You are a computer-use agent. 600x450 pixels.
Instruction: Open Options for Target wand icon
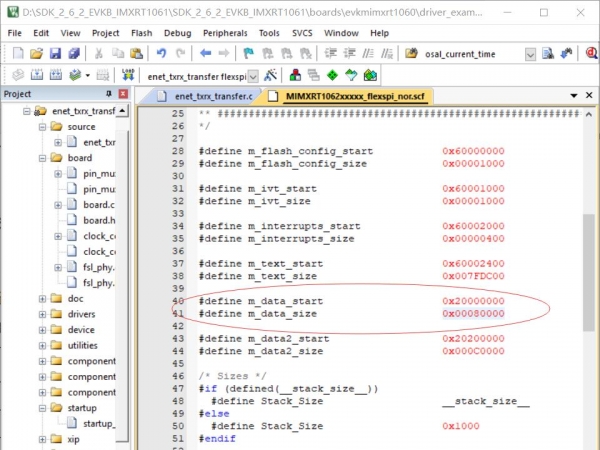point(270,75)
